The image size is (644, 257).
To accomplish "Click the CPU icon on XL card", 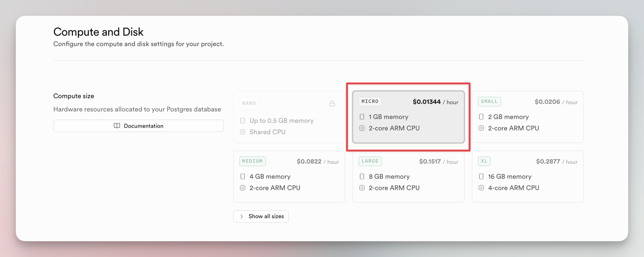I will (x=481, y=188).
